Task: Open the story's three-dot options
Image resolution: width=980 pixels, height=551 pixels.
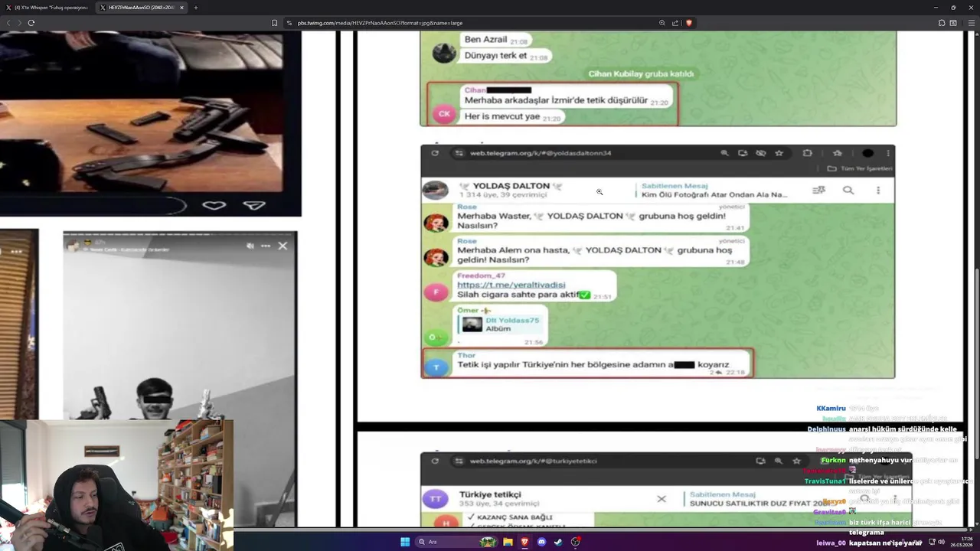Action: [266, 246]
